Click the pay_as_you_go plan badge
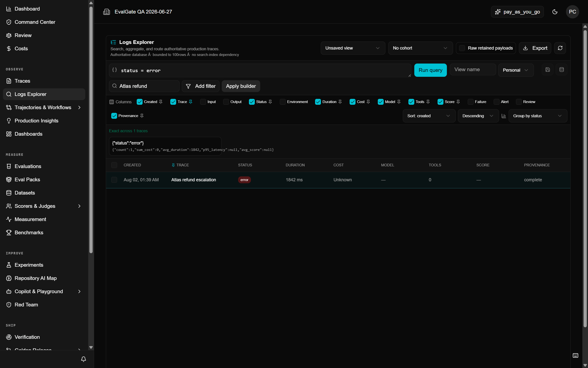This screenshot has width=588, height=368. tap(517, 12)
